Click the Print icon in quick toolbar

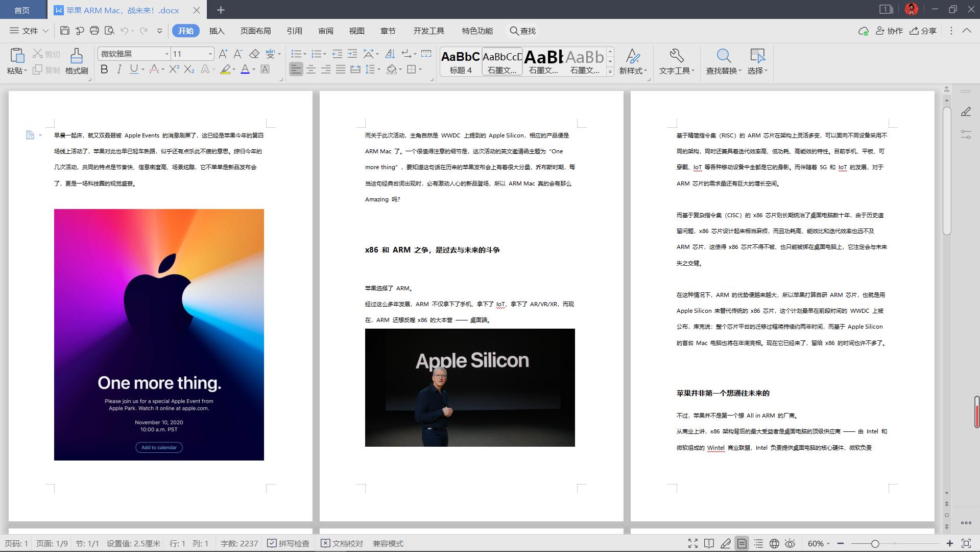[x=94, y=31]
